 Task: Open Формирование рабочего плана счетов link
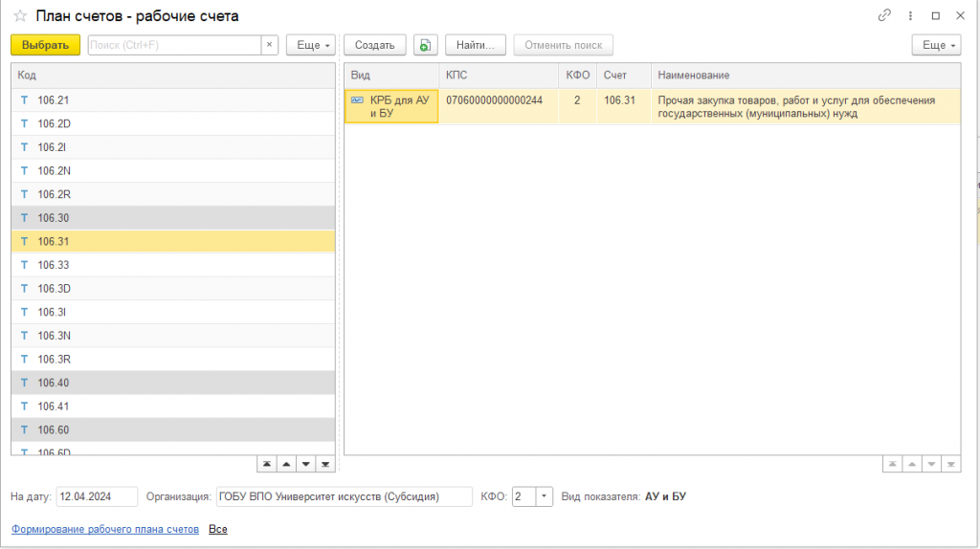click(105, 529)
